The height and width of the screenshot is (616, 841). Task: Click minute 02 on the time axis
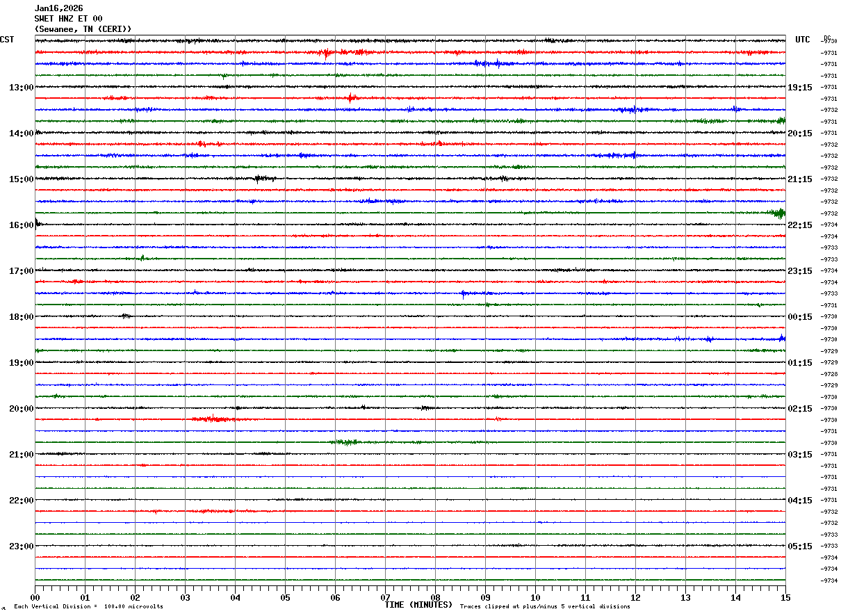tap(135, 597)
